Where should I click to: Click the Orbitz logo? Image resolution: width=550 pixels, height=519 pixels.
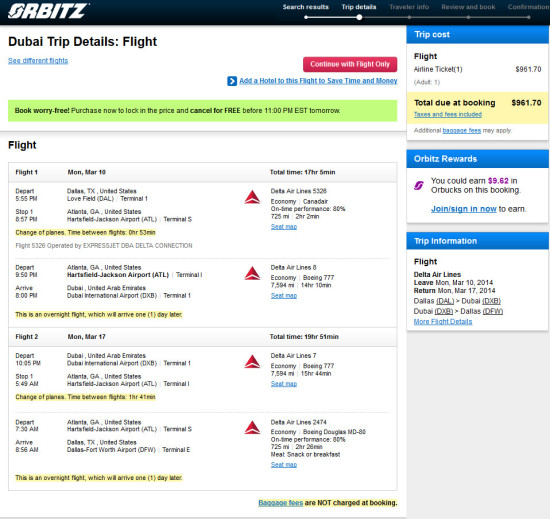coord(48,11)
